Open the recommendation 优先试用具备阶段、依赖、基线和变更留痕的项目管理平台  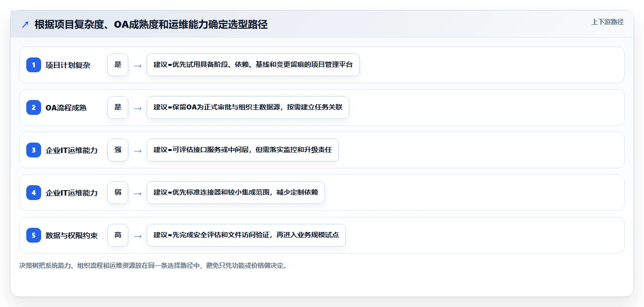click(253, 65)
